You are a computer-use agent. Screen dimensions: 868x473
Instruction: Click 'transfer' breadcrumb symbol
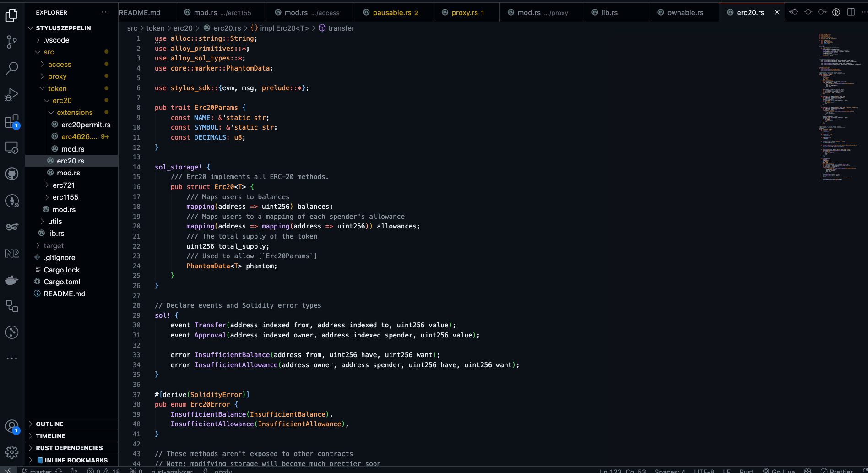(336, 28)
